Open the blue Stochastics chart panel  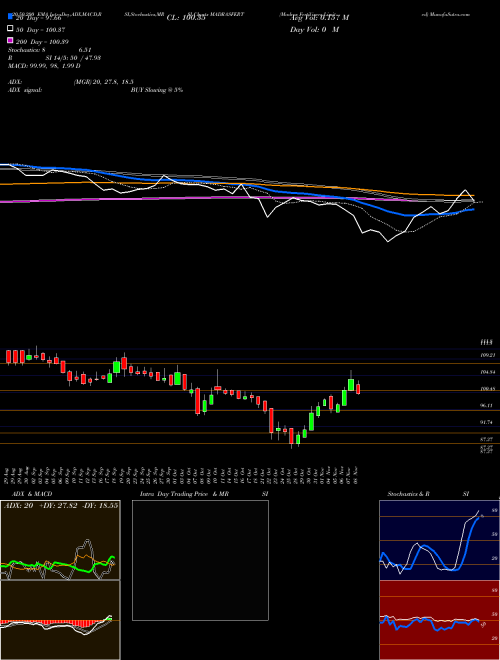pos(439,540)
